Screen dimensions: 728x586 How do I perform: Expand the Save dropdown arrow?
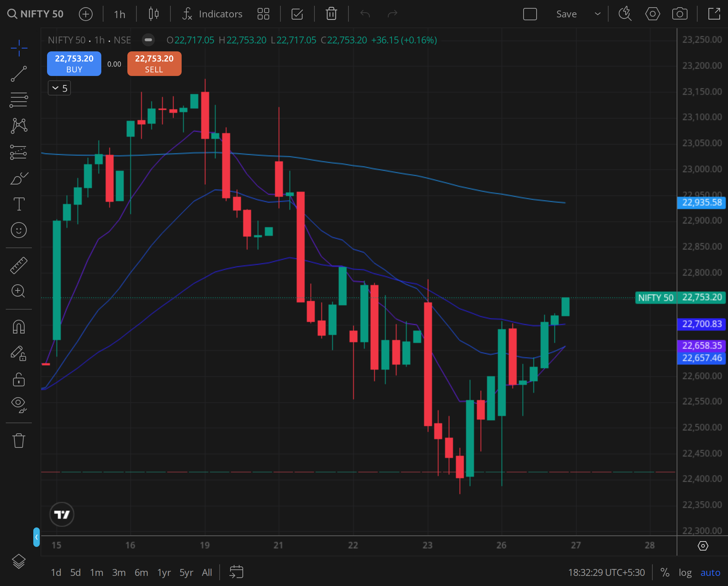tap(598, 14)
